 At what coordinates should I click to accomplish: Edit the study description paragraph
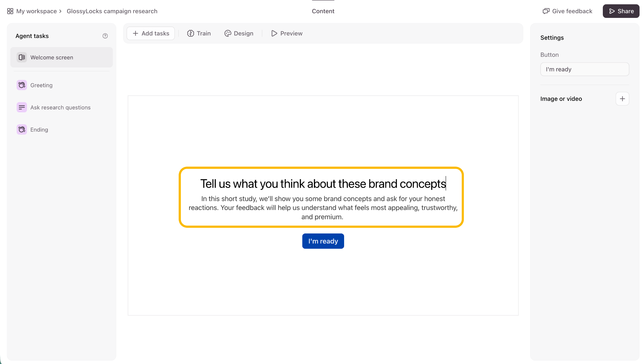[323, 208]
